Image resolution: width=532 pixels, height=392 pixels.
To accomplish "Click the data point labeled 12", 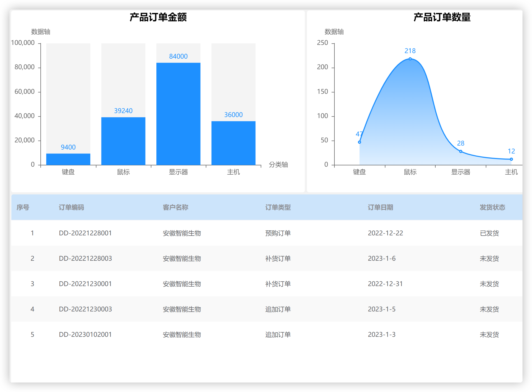I will tap(511, 159).
